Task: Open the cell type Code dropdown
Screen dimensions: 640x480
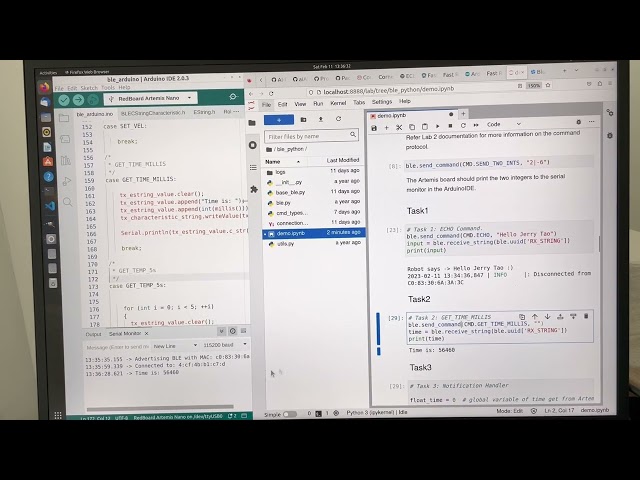Action: coord(503,124)
